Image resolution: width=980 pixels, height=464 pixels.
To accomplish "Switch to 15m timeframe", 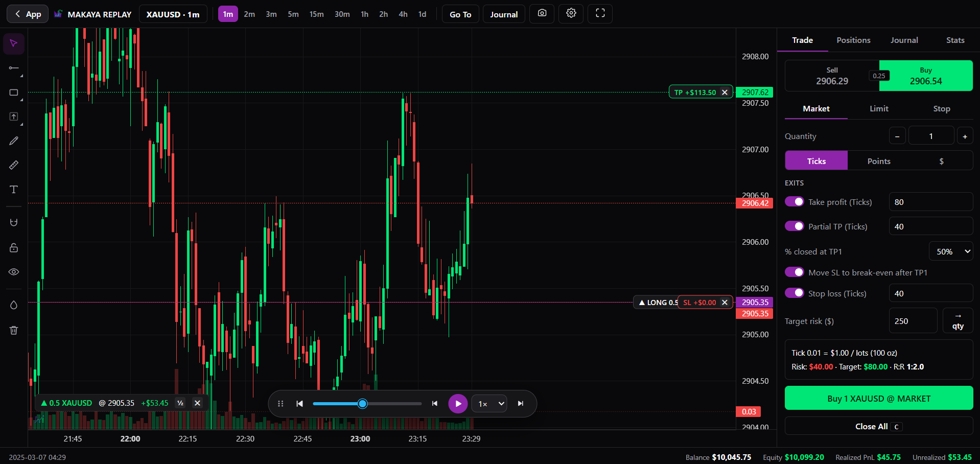I will (316, 14).
